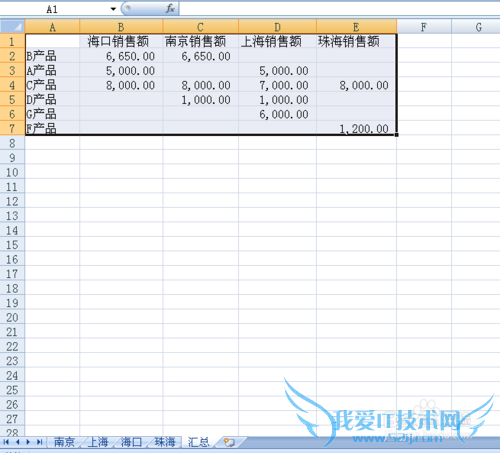The height and width of the screenshot is (453, 500).
Task: Click 5,000.00 in the 上海 column
Action: coord(277,70)
